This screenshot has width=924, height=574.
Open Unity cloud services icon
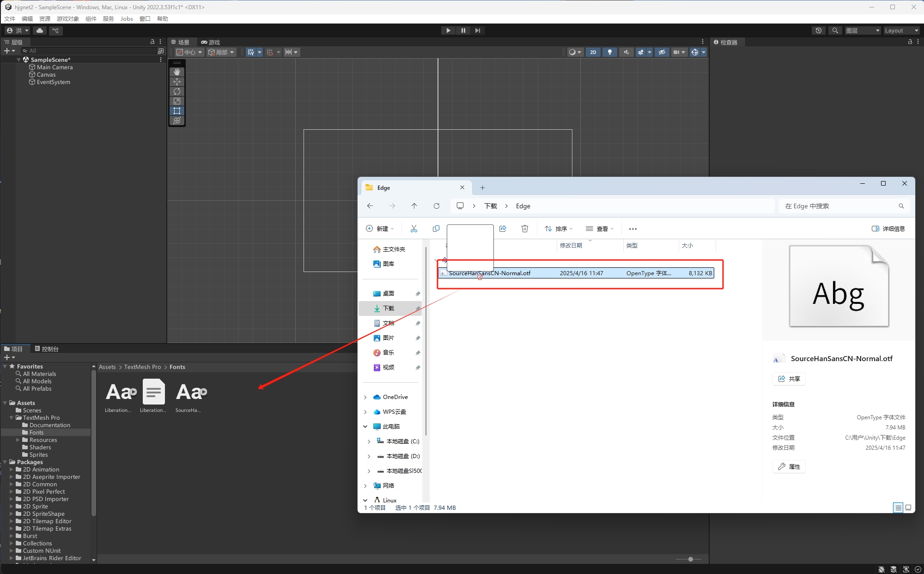pos(40,30)
